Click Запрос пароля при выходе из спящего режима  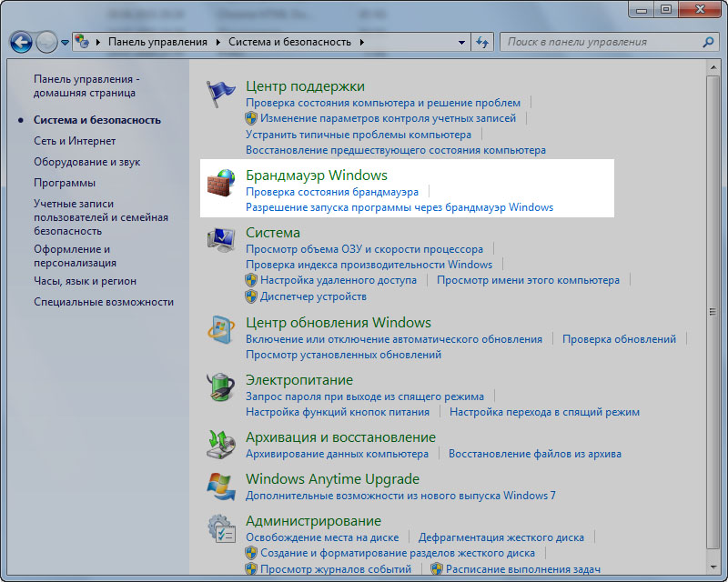tap(365, 396)
